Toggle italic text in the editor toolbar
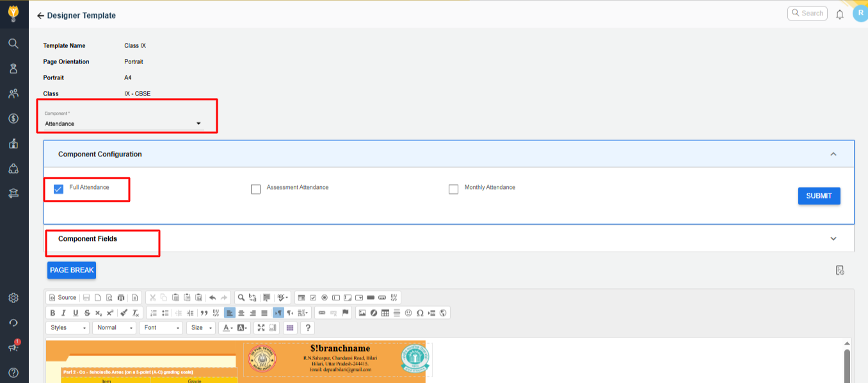Image resolution: width=868 pixels, height=383 pixels. pos(63,313)
